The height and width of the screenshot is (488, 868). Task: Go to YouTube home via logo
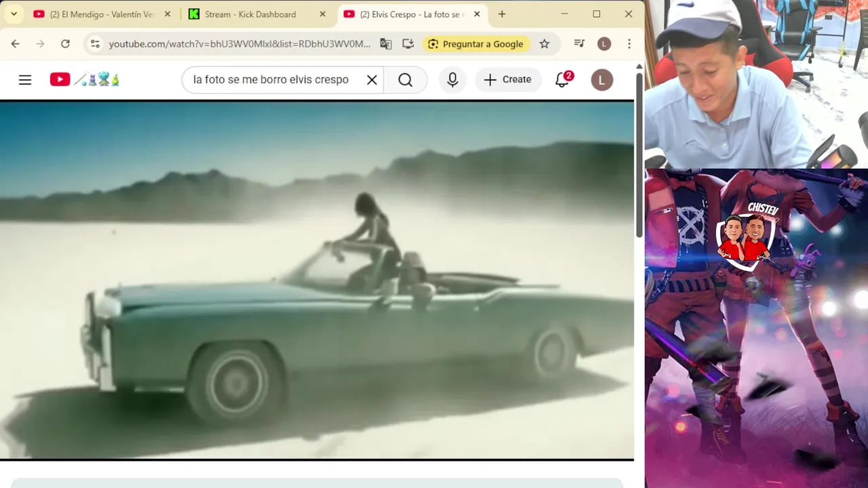pos(85,80)
